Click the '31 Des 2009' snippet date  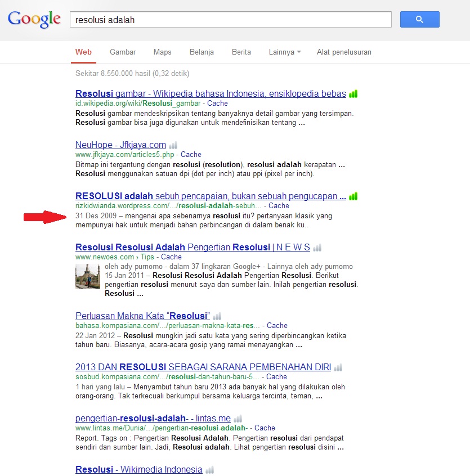(x=96, y=216)
